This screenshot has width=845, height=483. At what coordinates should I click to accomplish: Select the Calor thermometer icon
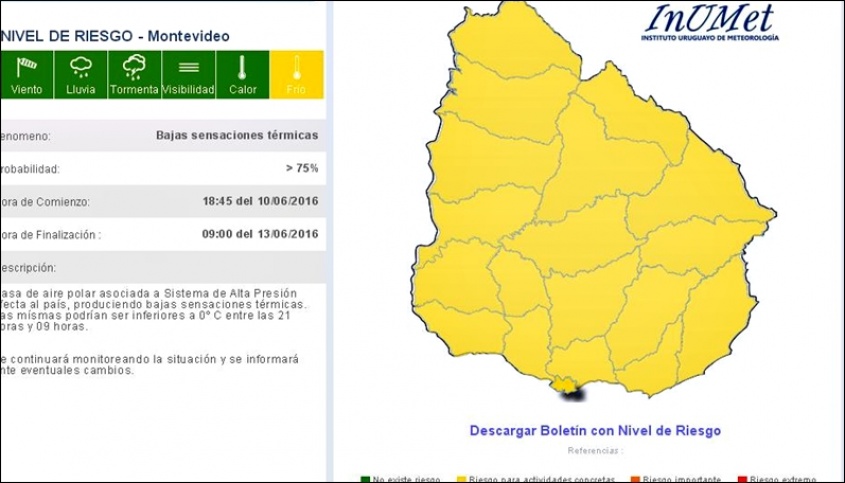coord(242,68)
